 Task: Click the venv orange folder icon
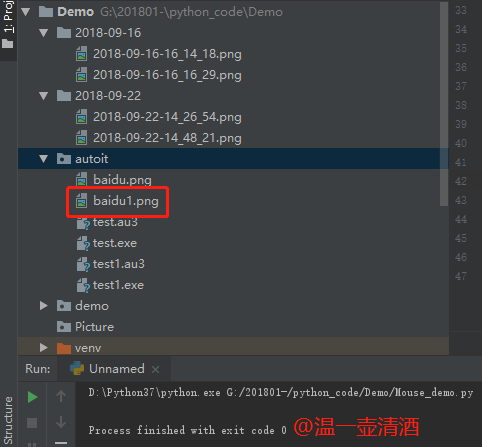(x=64, y=348)
